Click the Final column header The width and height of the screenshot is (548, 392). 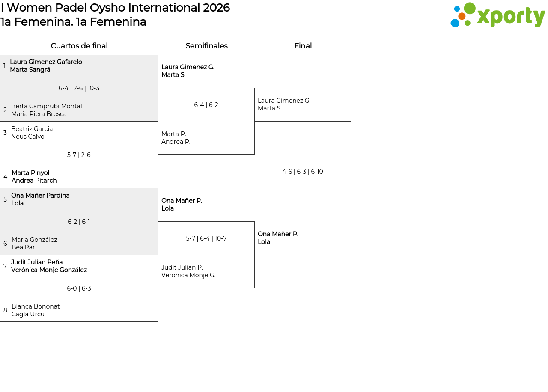click(303, 46)
